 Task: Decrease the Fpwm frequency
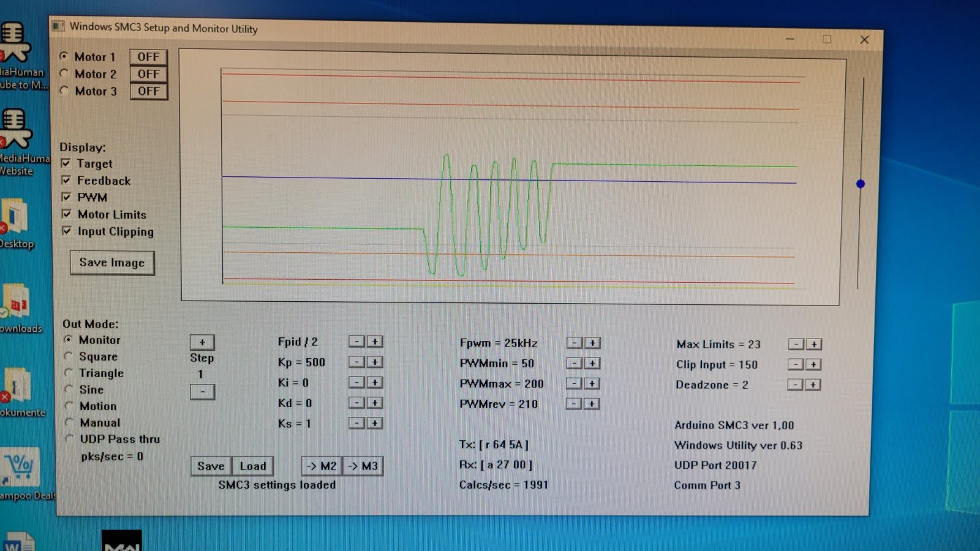click(x=574, y=343)
